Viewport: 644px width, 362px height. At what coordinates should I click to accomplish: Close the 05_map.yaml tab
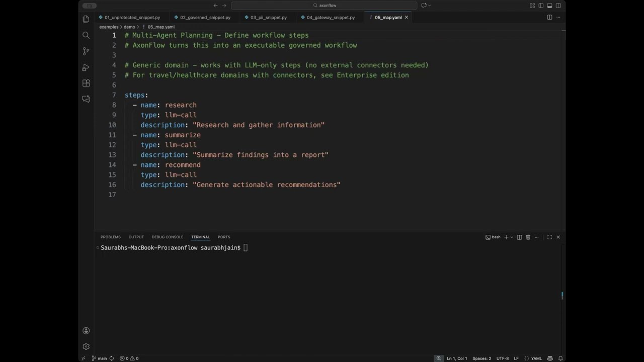[407, 18]
